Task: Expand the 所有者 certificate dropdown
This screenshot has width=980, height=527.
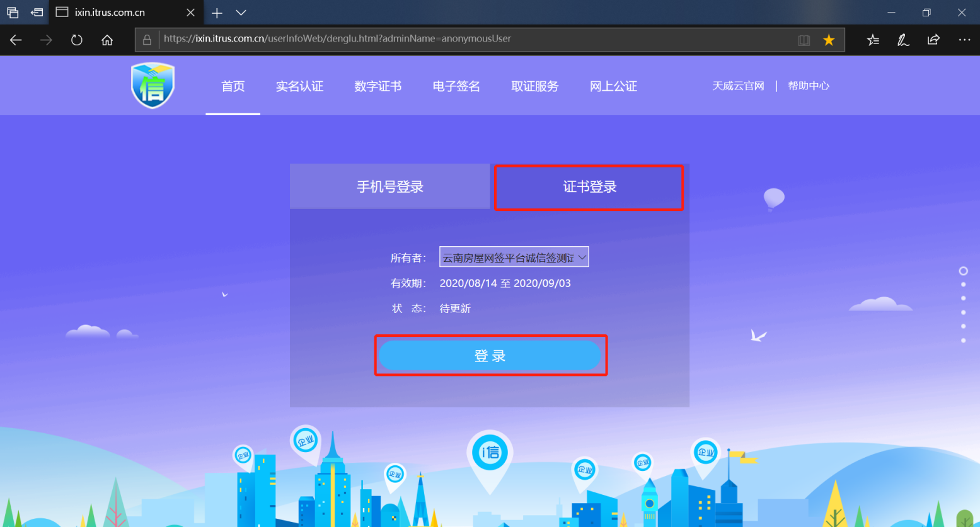Action: pos(514,257)
